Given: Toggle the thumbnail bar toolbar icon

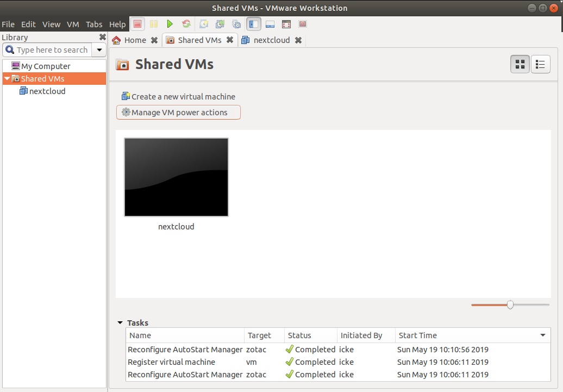Looking at the screenshot, I should pyautogui.click(x=270, y=24).
